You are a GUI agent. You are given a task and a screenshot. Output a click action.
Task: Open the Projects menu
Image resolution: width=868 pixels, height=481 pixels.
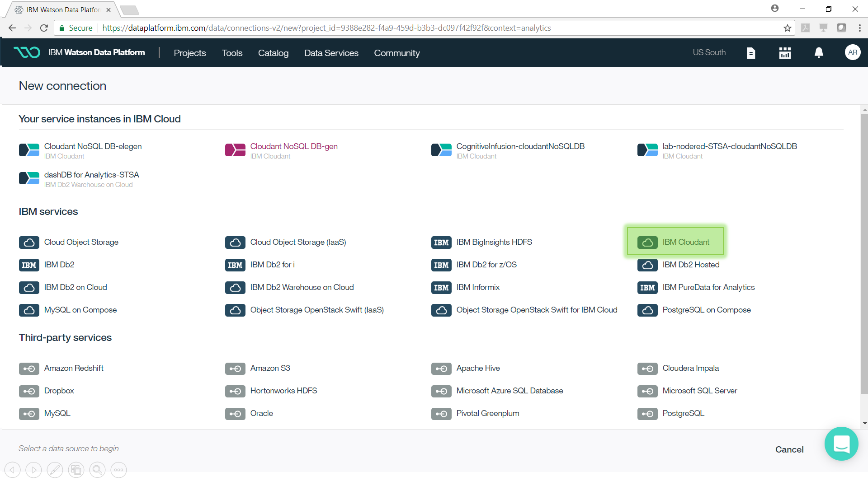click(x=190, y=53)
